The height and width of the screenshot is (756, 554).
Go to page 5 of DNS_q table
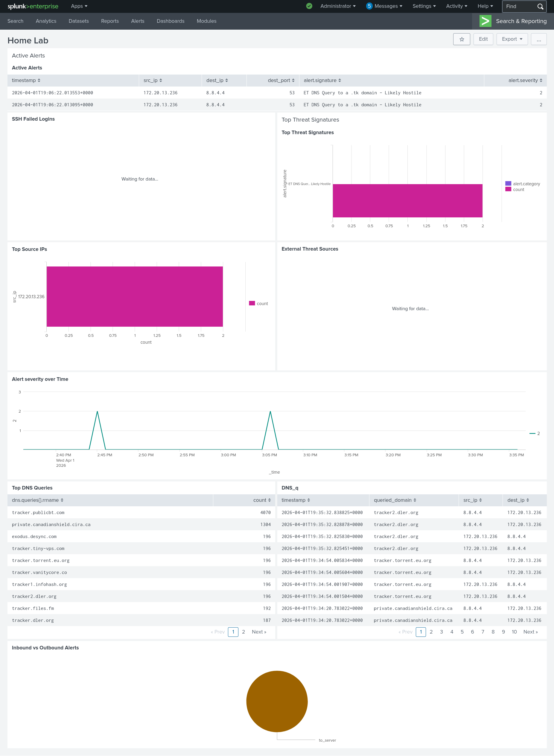coord(462,632)
